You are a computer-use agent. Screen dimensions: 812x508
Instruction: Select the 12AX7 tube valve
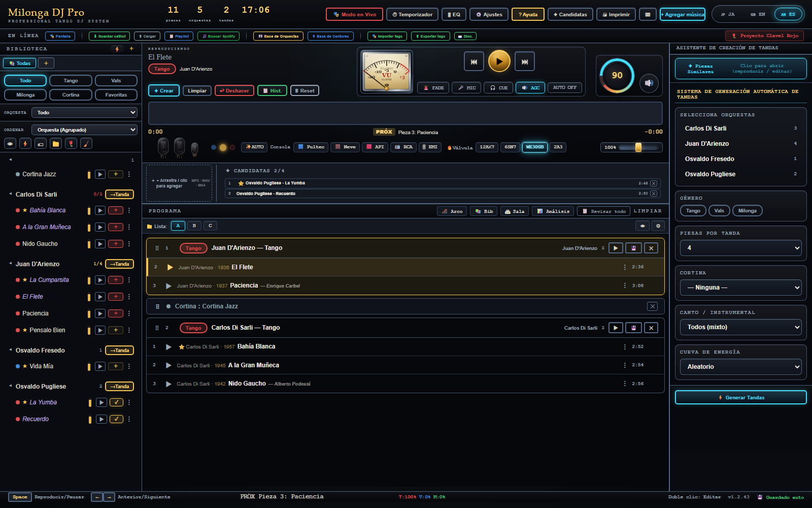(x=487, y=147)
